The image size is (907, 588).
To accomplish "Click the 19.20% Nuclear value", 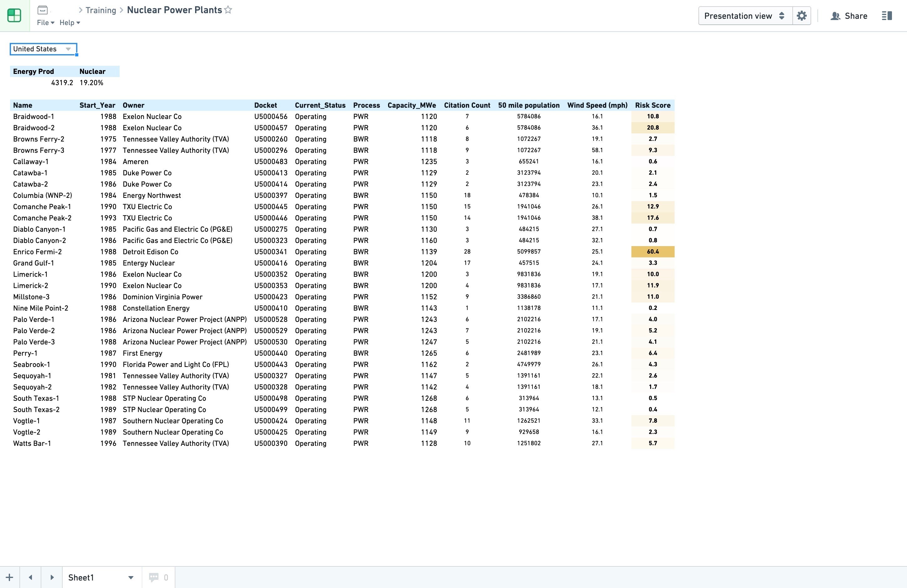I will click(x=91, y=83).
